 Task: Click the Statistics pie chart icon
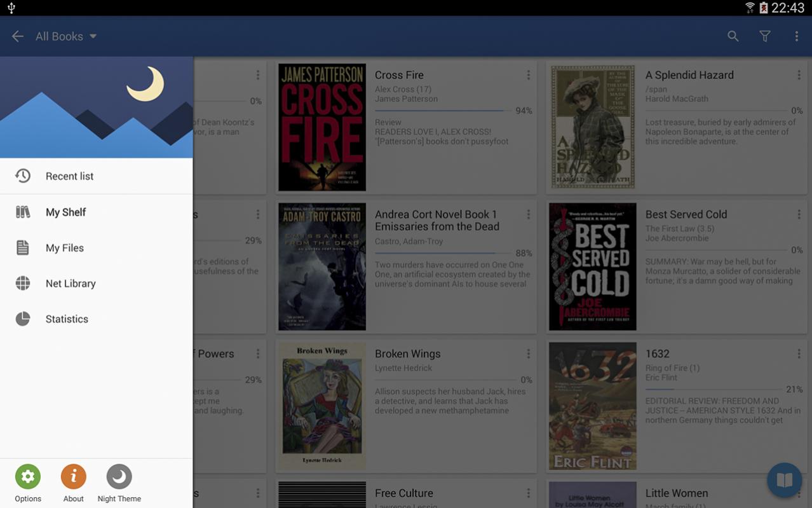pyautogui.click(x=23, y=319)
